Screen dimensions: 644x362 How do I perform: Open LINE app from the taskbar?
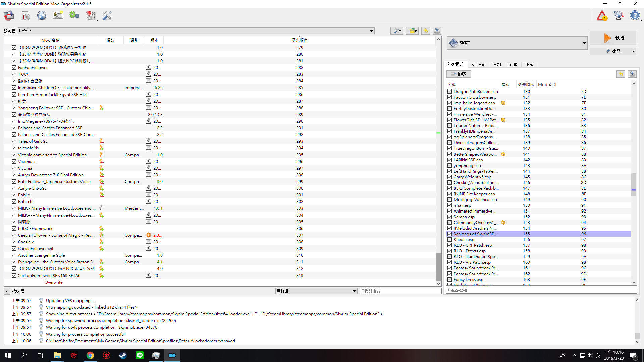(139, 355)
